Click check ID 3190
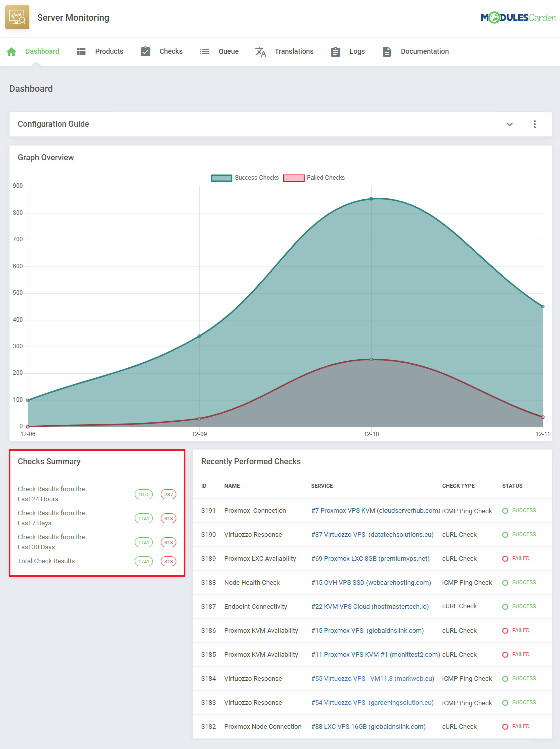The image size is (560, 749). [x=209, y=535]
